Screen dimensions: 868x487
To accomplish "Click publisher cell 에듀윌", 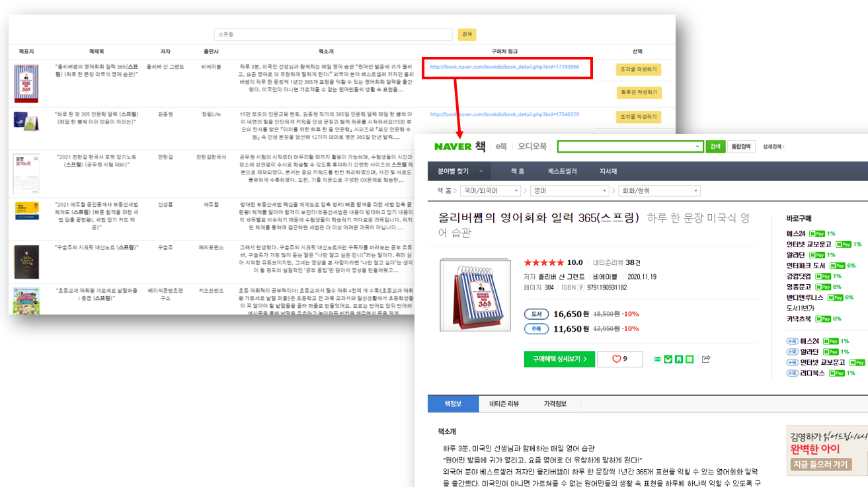I will coord(212,204).
